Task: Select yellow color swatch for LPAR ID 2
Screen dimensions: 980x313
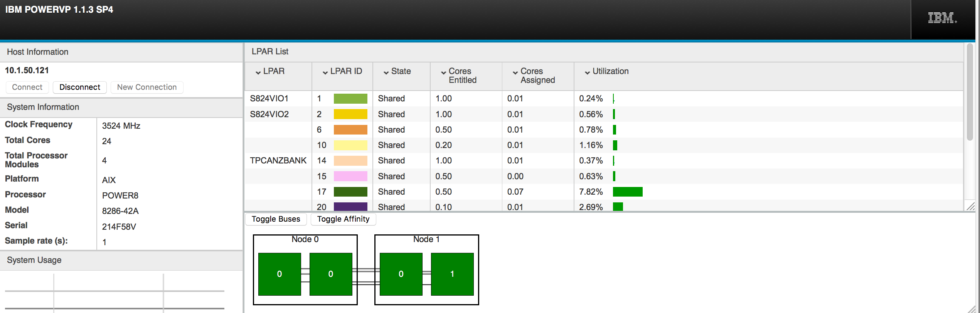Action: pyautogui.click(x=350, y=114)
